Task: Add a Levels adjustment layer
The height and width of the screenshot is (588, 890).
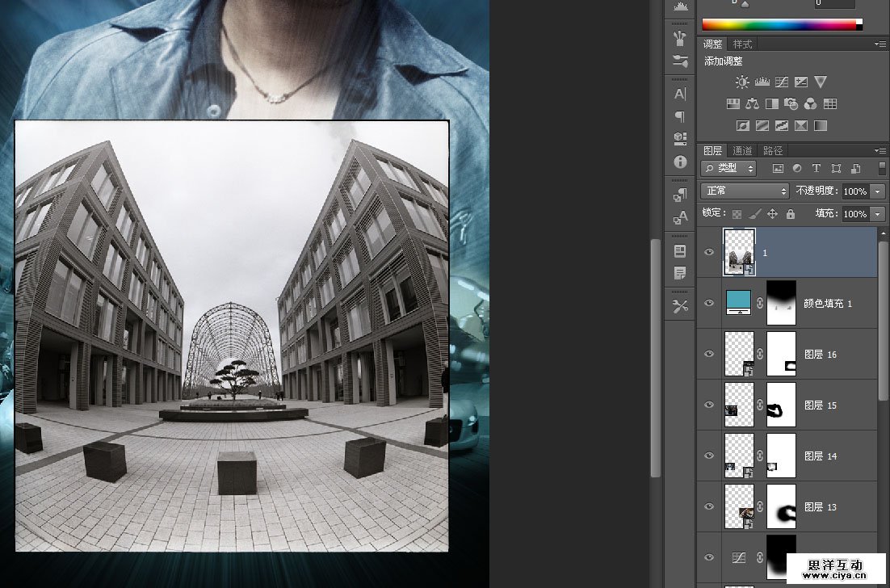Action: [762, 82]
